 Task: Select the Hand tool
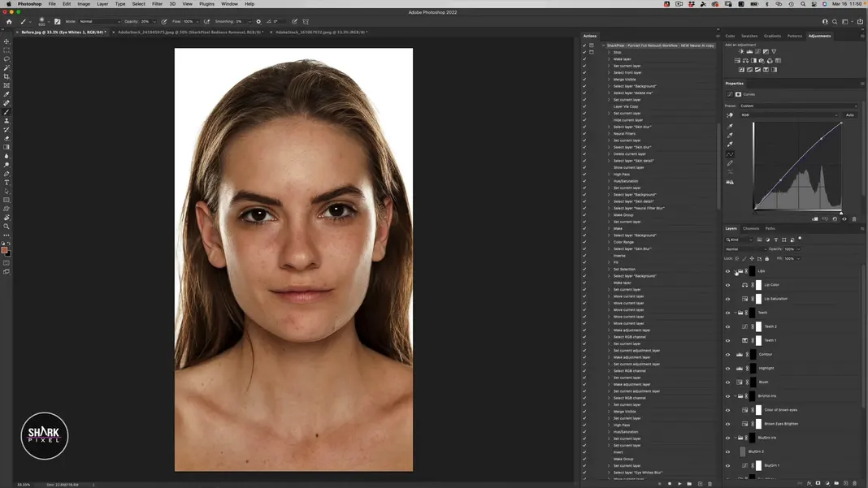click(7, 218)
